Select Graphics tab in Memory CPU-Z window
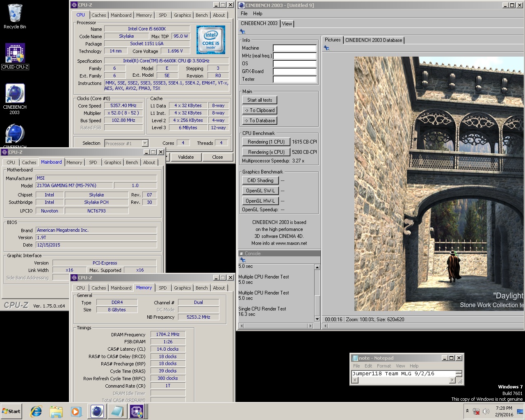Screen dimensions: 525x420 coord(183,288)
